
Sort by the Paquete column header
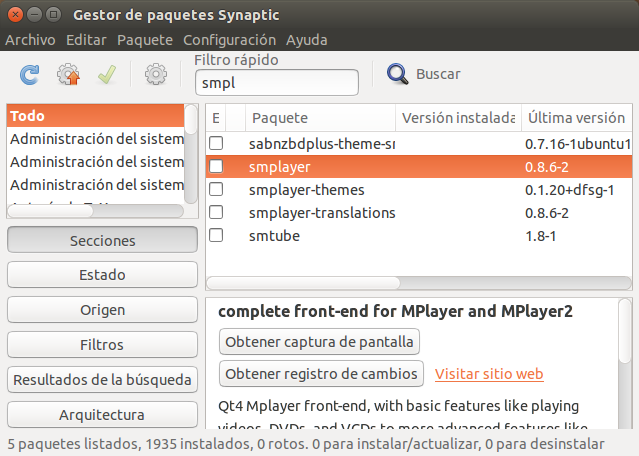tap(320, 118)
